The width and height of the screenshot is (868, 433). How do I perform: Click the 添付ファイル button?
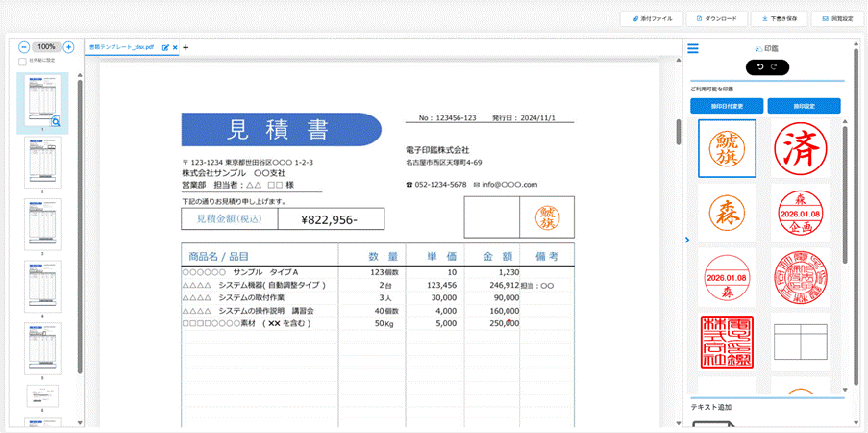[652, 18]
